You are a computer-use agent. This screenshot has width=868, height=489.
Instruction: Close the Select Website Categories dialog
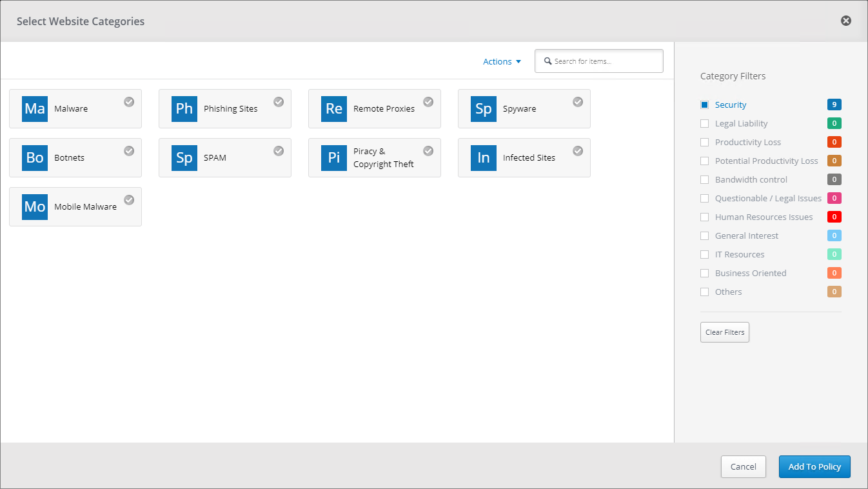[846, 21]
